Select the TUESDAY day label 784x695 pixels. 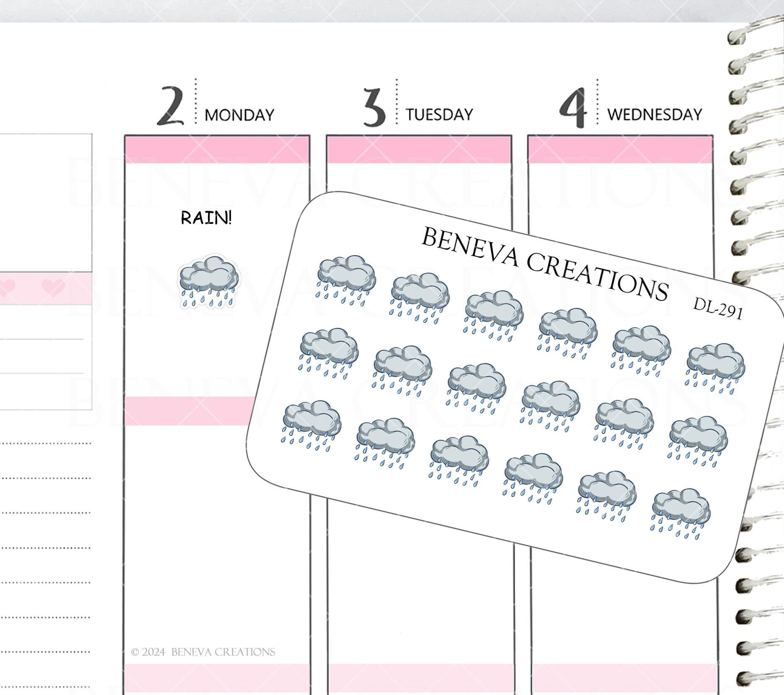coord(439,114)
